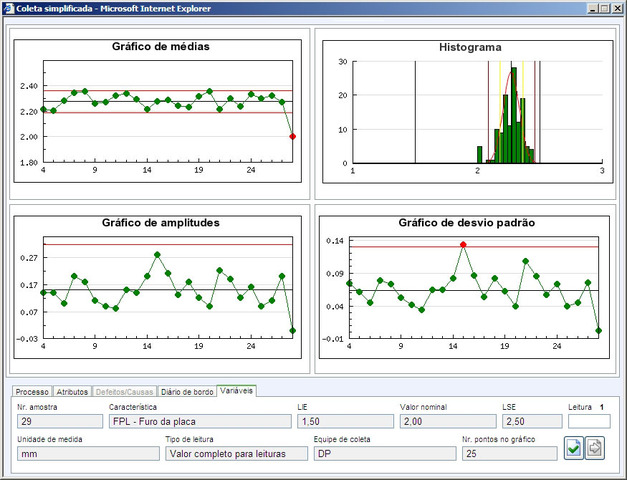The height and width of the screenshot is (480, 627).
Task: Click the Nr. pontos no gráfico label
Action: point(498,439)
